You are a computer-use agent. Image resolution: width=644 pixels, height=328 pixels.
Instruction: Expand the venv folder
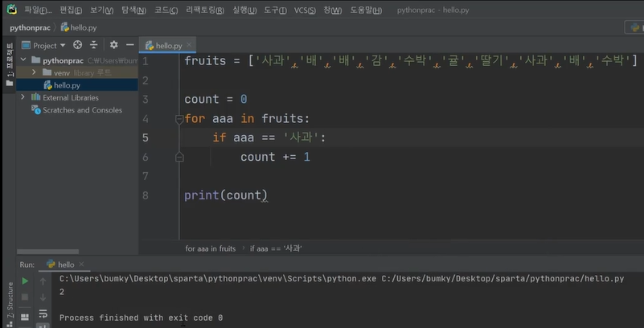34,72
